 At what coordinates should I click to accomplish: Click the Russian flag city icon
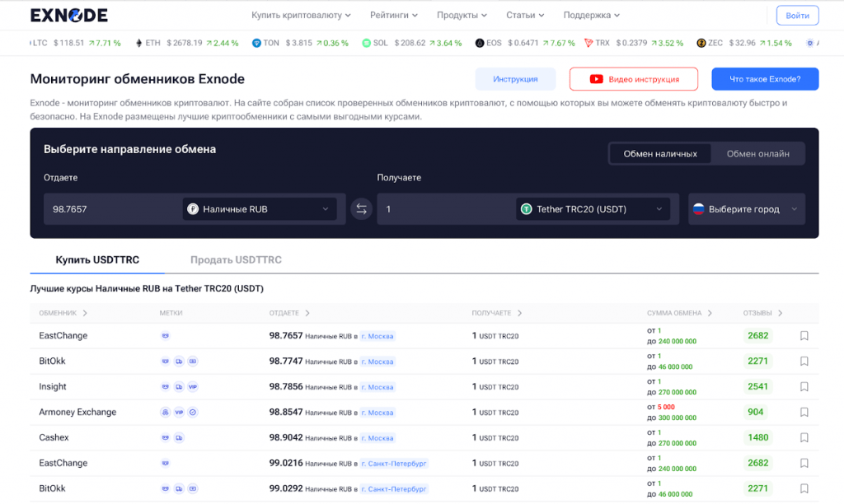(698, 209)
